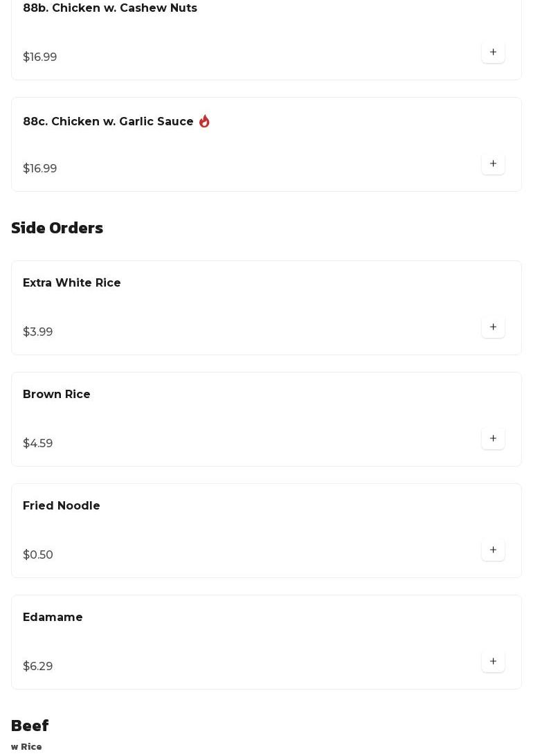Add Chicken w. Garlic Sauce to order
This screenshot has height=756, width=533.
(x=493, y=164)
